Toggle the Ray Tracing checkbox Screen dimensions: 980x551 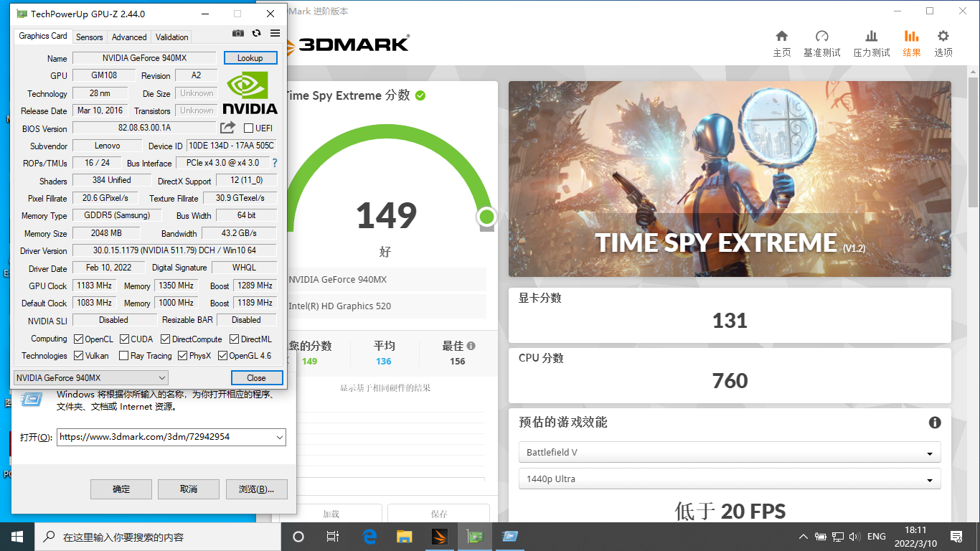tap(123, 355)
